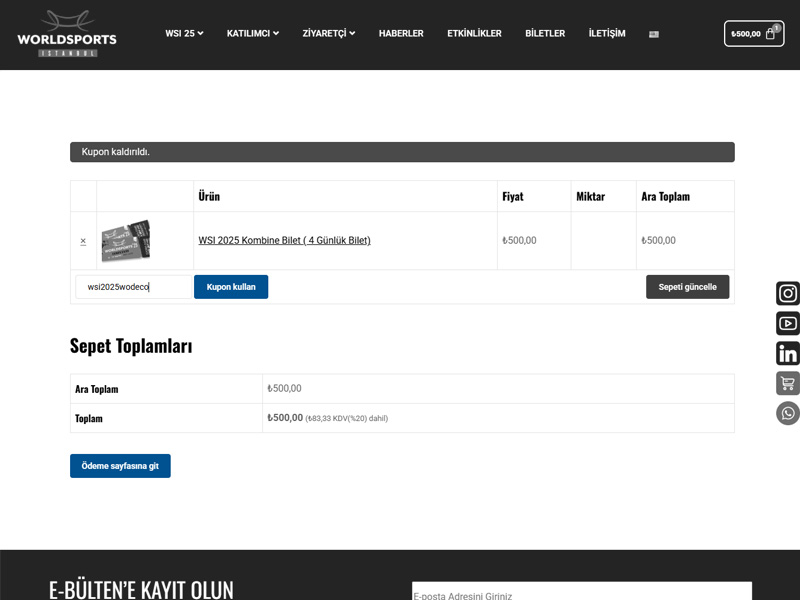The width and height of the screenshot is (800, 600).
Task: Focus the E-posta Adresini Giriniz field
Action: tap(582, 591)
